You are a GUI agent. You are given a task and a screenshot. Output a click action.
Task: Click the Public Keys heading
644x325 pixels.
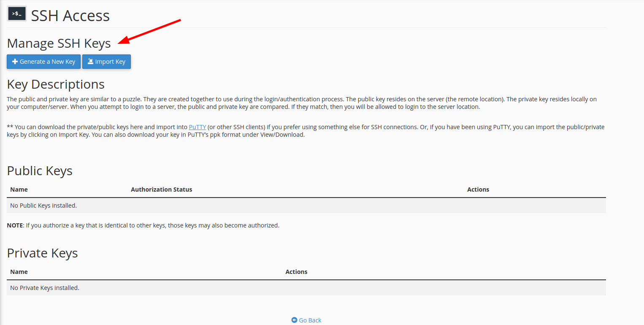(40, 171)
